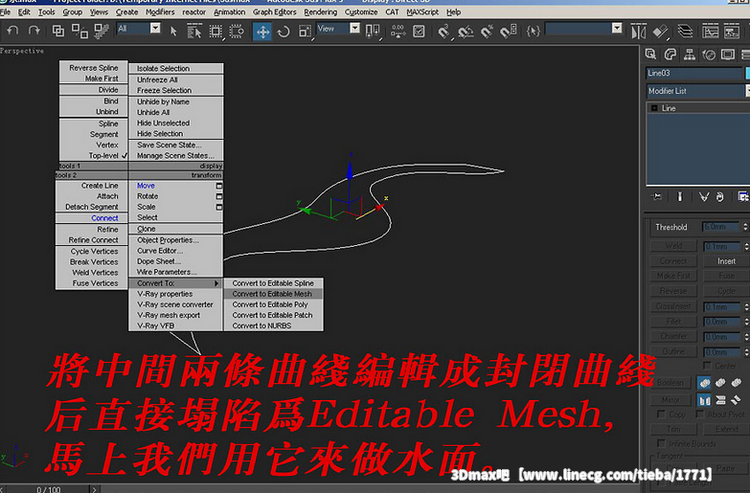Click inside the Line03 object name field
This screenshot has width=750, height=493.
(694, 73)
